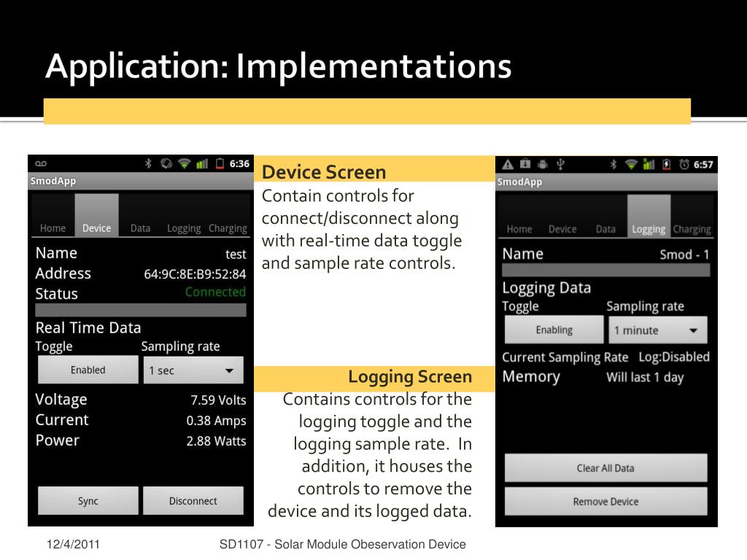
Task: Tap the USB icon in right phone status bar
Action: tap(560, 165)
